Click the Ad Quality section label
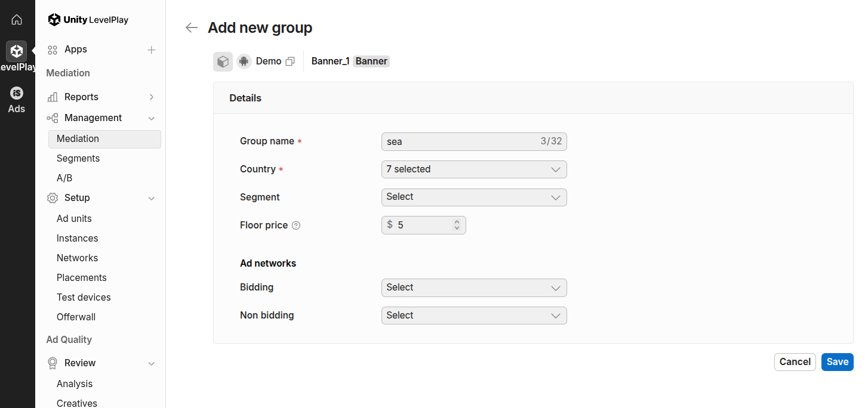 tap(69, 340)
